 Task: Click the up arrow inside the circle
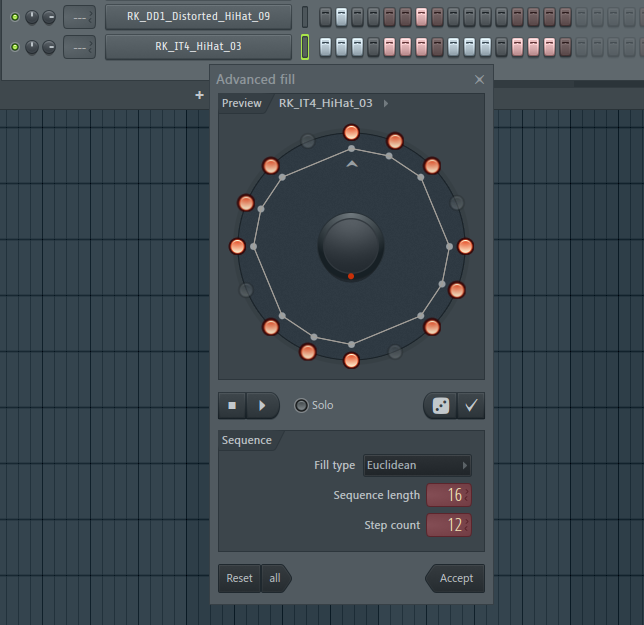(351, 163)
